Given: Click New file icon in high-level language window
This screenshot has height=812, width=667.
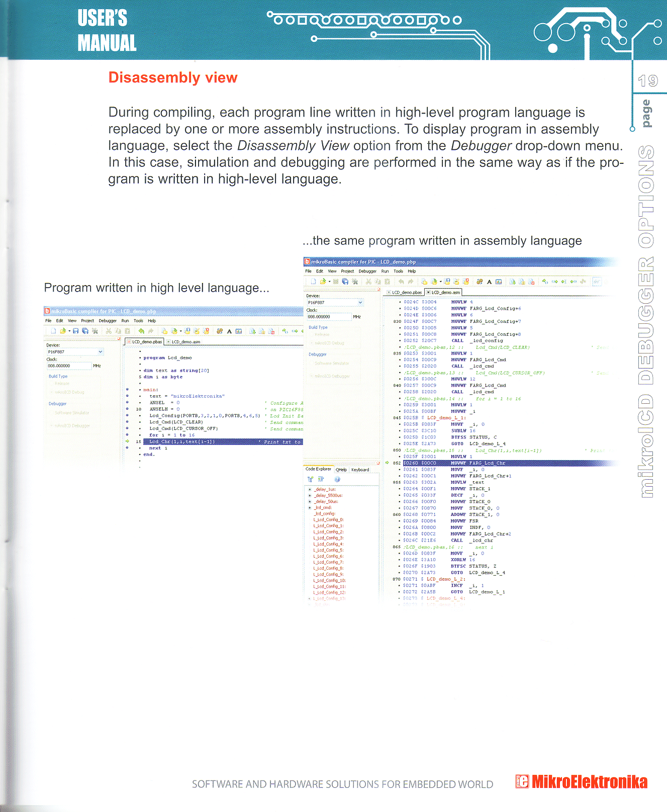Looking at the screenshot, I should coord(53,331).
